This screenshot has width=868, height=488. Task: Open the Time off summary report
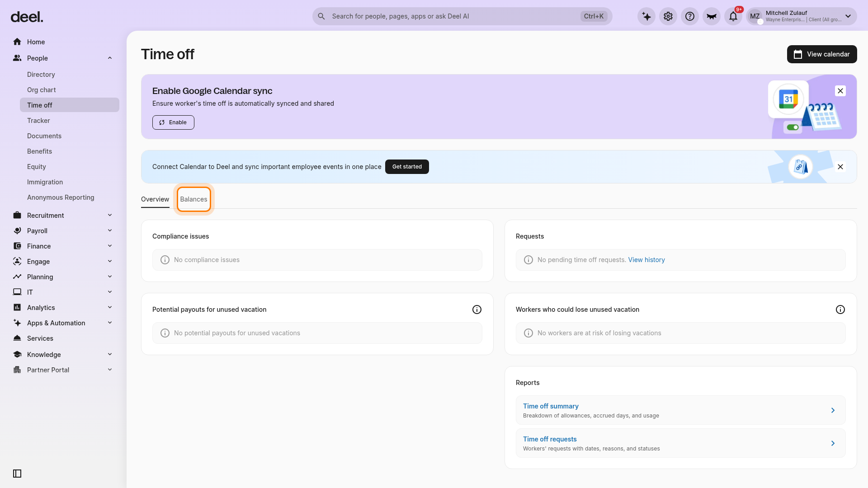click(x=681, y=410)
